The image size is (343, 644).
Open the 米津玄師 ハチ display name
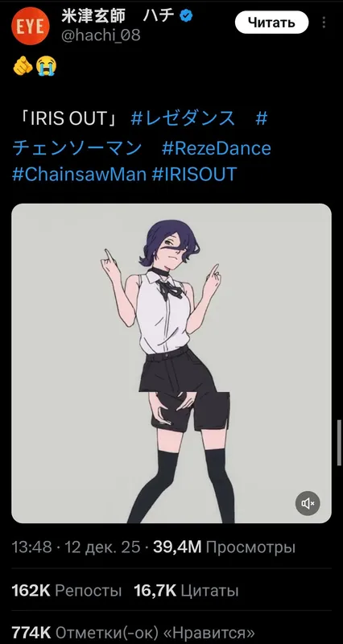point(118,16)
